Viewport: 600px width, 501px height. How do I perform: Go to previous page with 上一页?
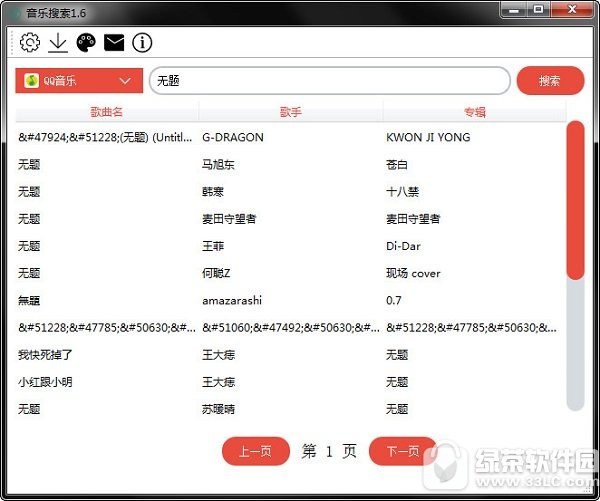(x=256, y=451)
